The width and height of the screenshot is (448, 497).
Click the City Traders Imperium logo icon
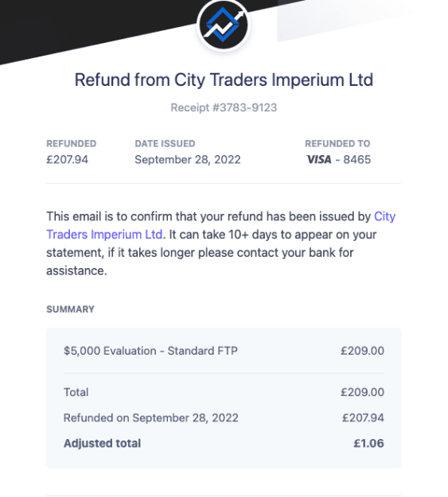[224, 25]
